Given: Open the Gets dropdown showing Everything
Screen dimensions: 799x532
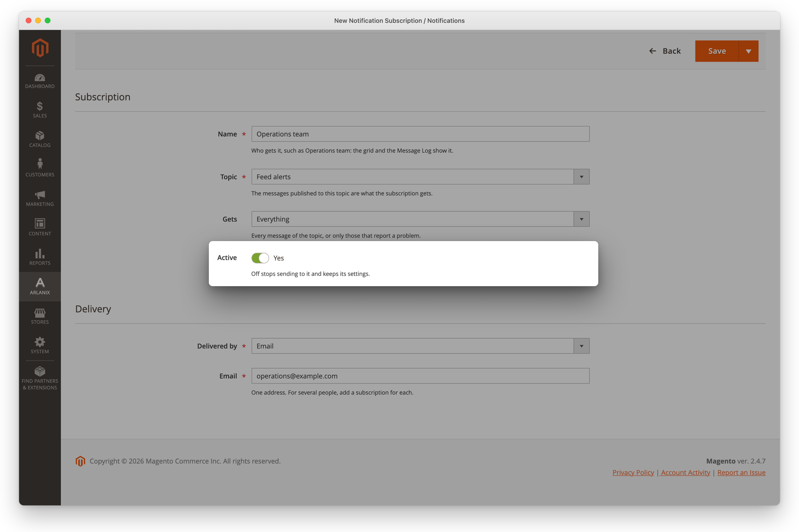Looking at the screenshot, I should point(420,219).
